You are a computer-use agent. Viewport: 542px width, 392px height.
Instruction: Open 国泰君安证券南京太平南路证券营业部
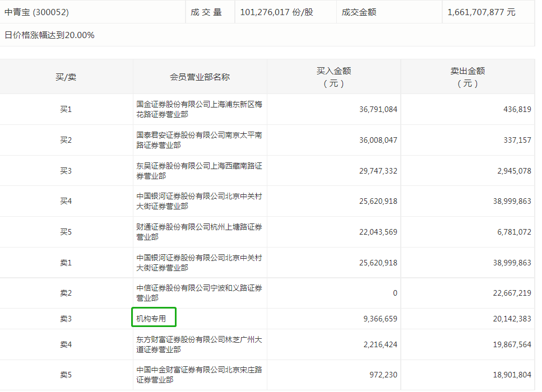click(200, 140)
